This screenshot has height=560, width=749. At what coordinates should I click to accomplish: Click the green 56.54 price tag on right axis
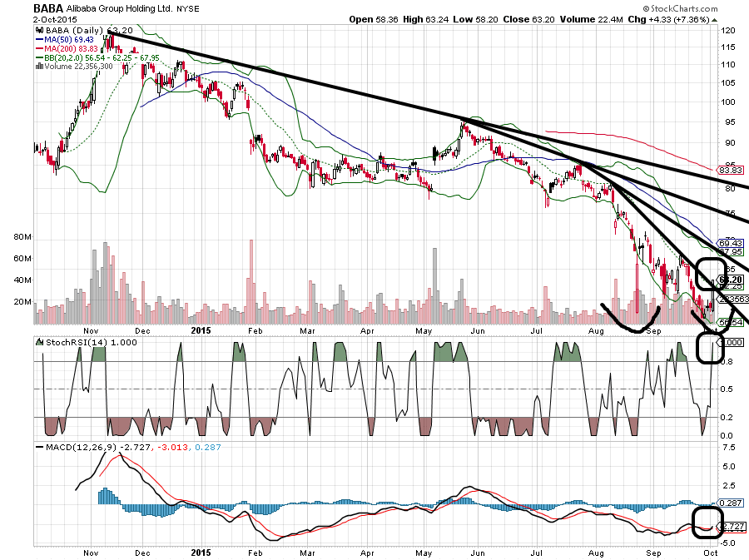[x=731, y=322]
